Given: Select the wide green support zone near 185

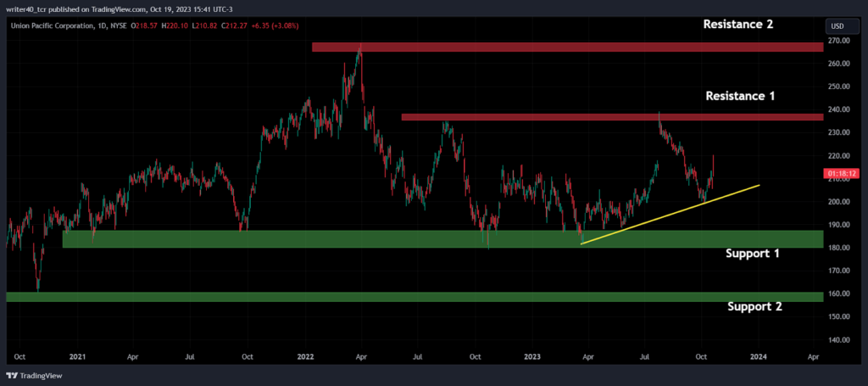Looking at the screenshot, I should click(442, 239).
